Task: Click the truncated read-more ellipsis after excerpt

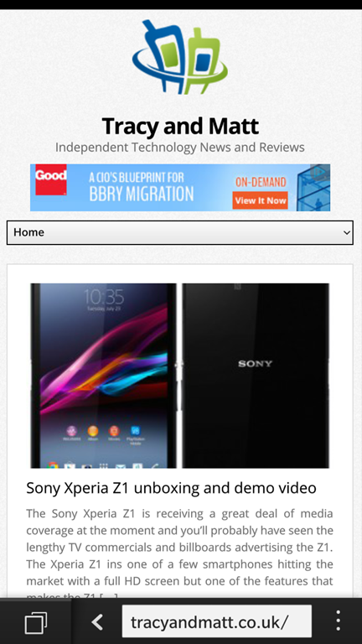Action: point(109,595)
